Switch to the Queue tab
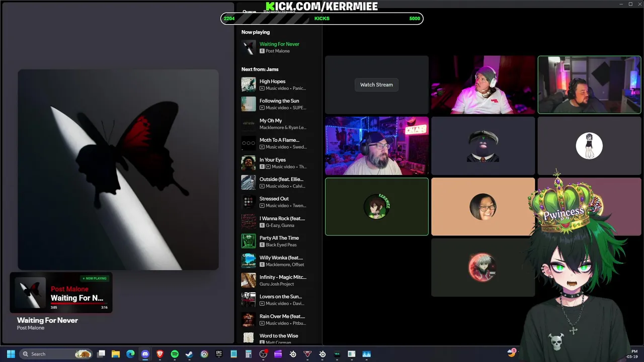 point(249,12)
